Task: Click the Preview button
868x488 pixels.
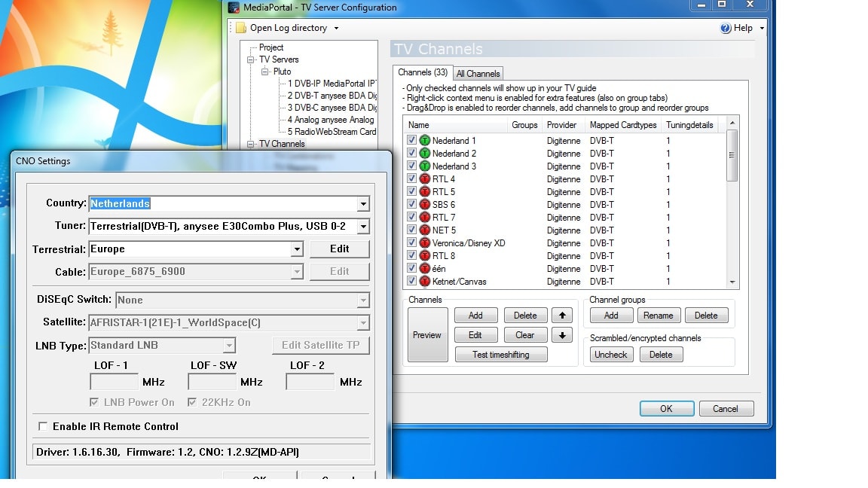Action: click(427, 334)
